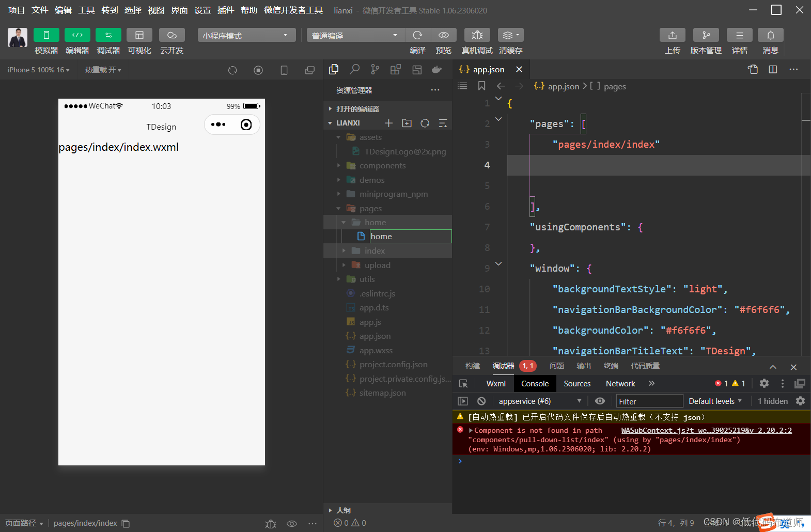This screenshot has height=532, width=811.
Task: Open the mini program mode dropdown
Action: tap(246, 35)
